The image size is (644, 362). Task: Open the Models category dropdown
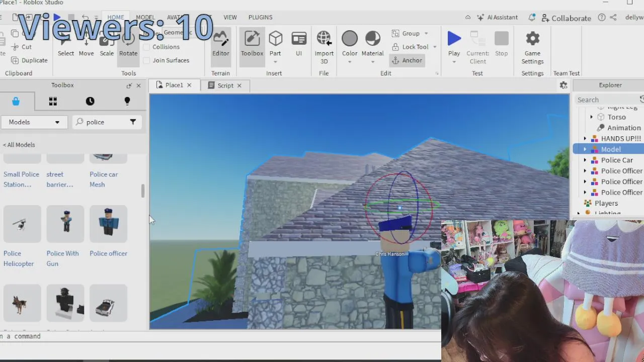click(34, 122)
